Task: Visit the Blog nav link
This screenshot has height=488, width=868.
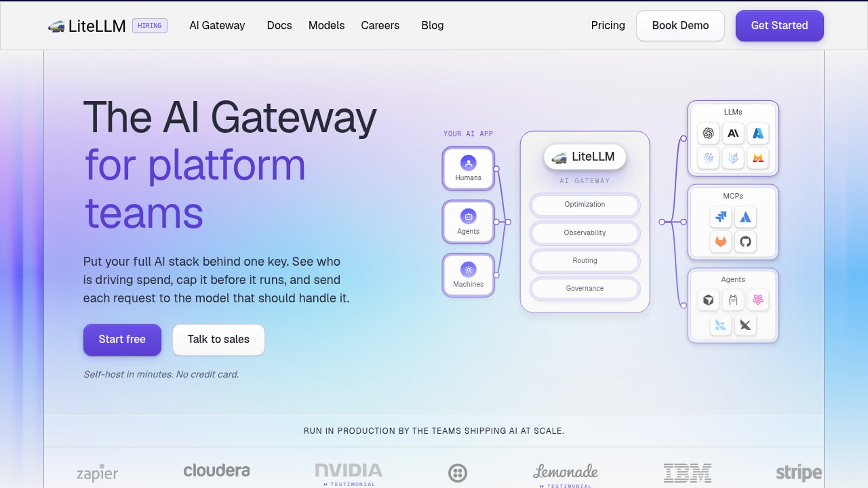Action: 433,26
